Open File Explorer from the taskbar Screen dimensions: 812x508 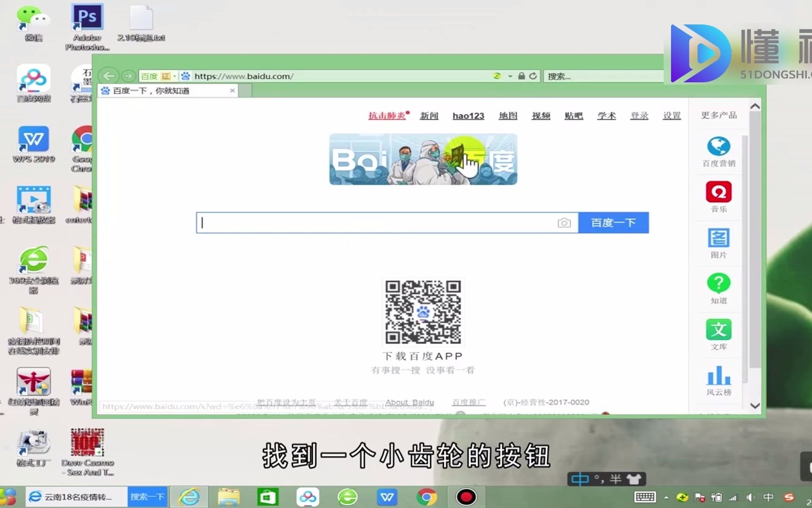(x=228, y=497)
